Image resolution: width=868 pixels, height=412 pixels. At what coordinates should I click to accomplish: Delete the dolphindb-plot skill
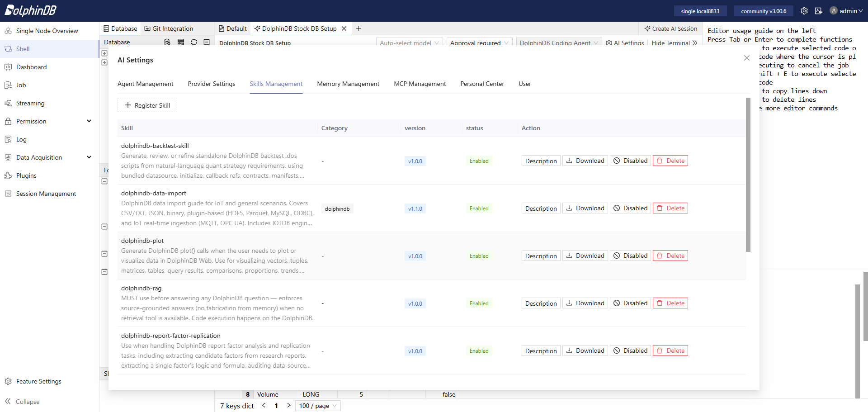[x=670, y=256]
